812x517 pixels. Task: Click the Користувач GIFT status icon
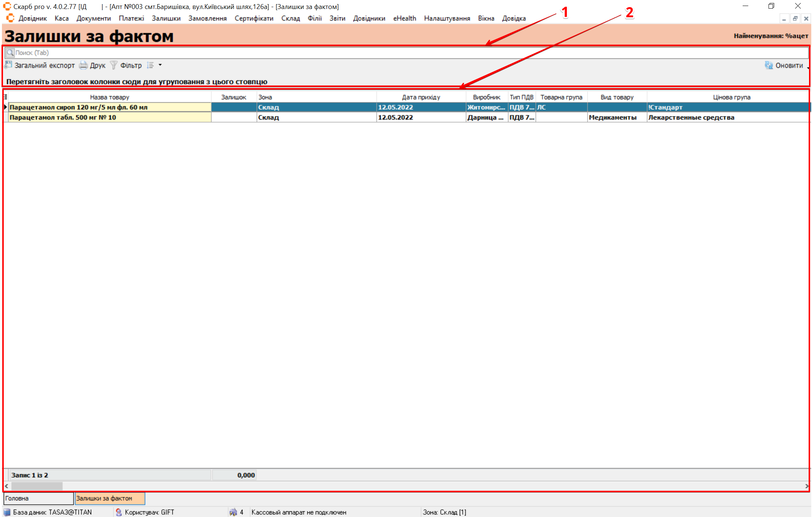click(x=119, y=512)
